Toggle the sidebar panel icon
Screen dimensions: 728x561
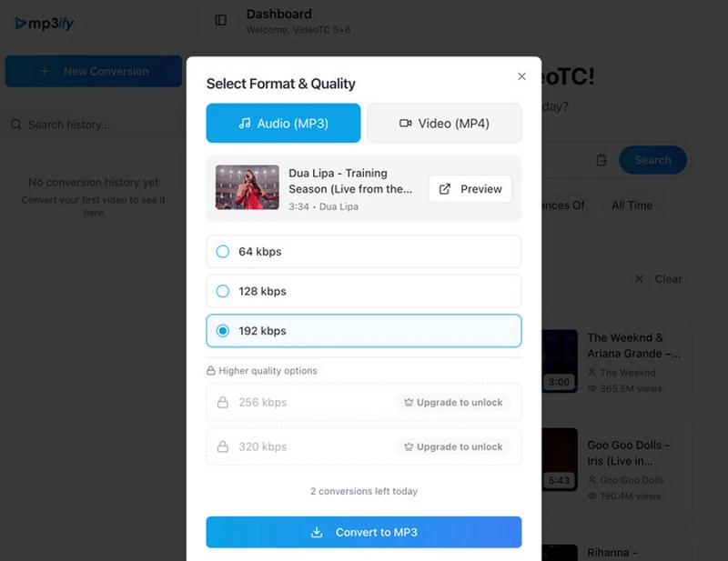click(x=221, y=20)
